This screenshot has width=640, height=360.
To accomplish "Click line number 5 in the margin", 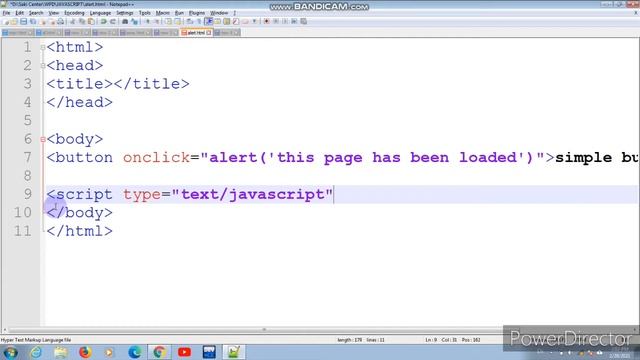I will click(27, 121).
